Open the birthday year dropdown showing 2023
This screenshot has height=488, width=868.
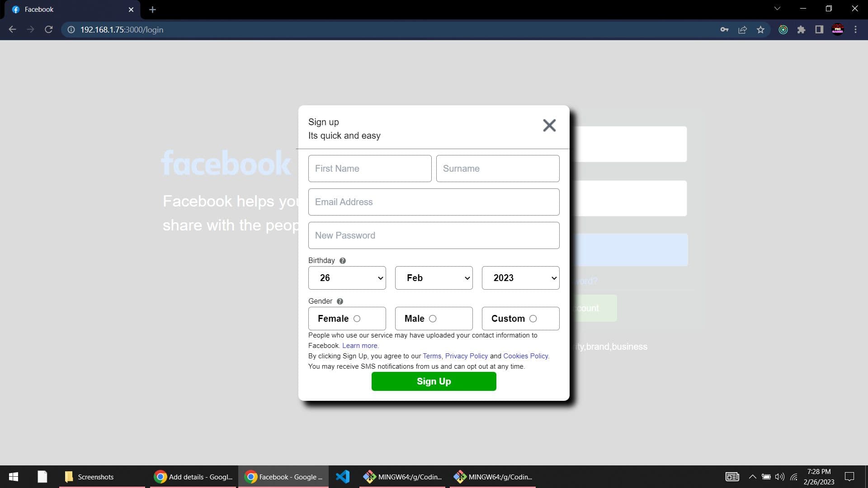pyautogui.click(x=520, y=278)
